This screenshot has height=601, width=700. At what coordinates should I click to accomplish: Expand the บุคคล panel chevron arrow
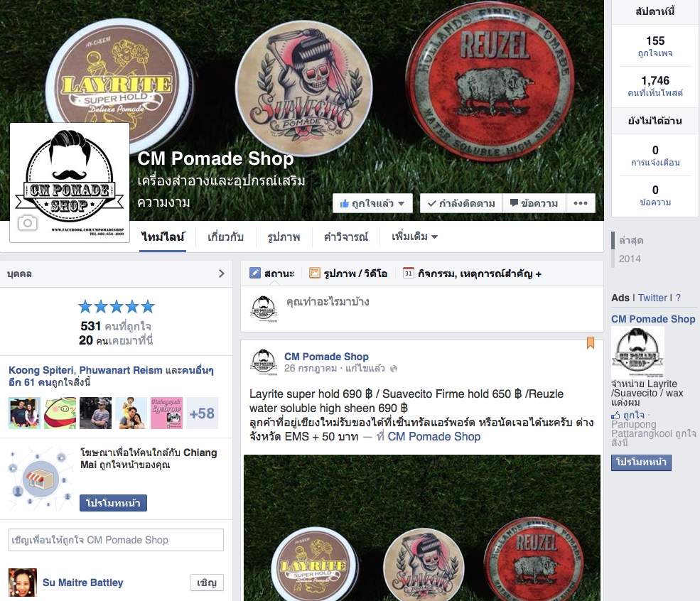click(x=222, y=274)
